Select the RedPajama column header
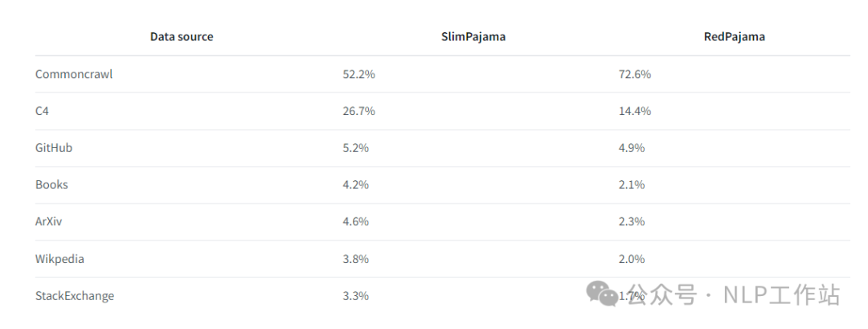Viewport: 868px width, 329px height. [733, 36]
